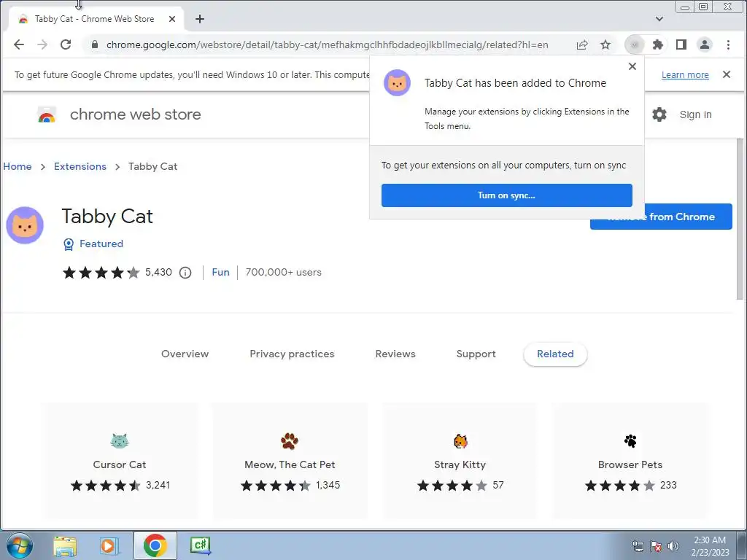Activate the Tabby Cat - Chrome Web Store tab
This screenshot has height=560, width=747.
point(94,19)
